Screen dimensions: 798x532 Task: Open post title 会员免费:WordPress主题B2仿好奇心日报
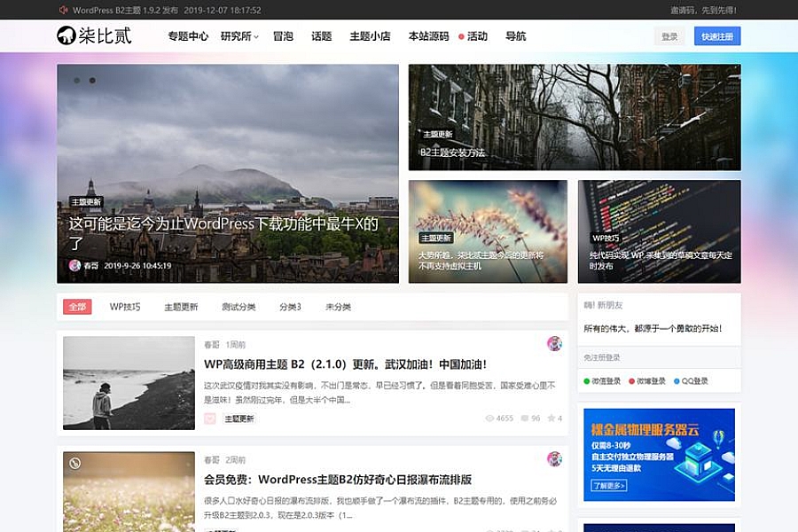(338, 480)
